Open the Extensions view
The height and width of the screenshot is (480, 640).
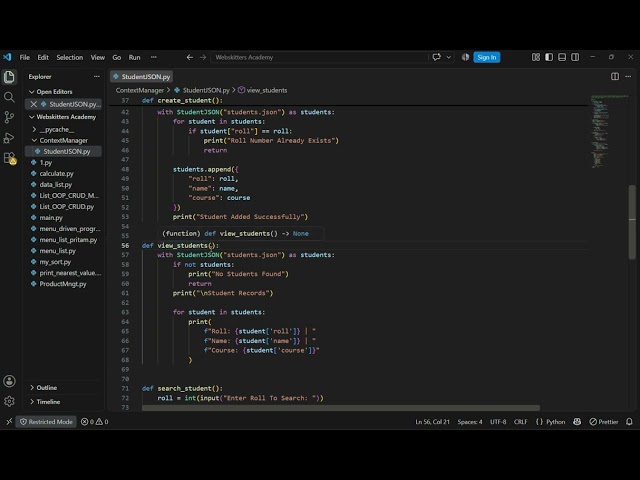coord(9,158)
